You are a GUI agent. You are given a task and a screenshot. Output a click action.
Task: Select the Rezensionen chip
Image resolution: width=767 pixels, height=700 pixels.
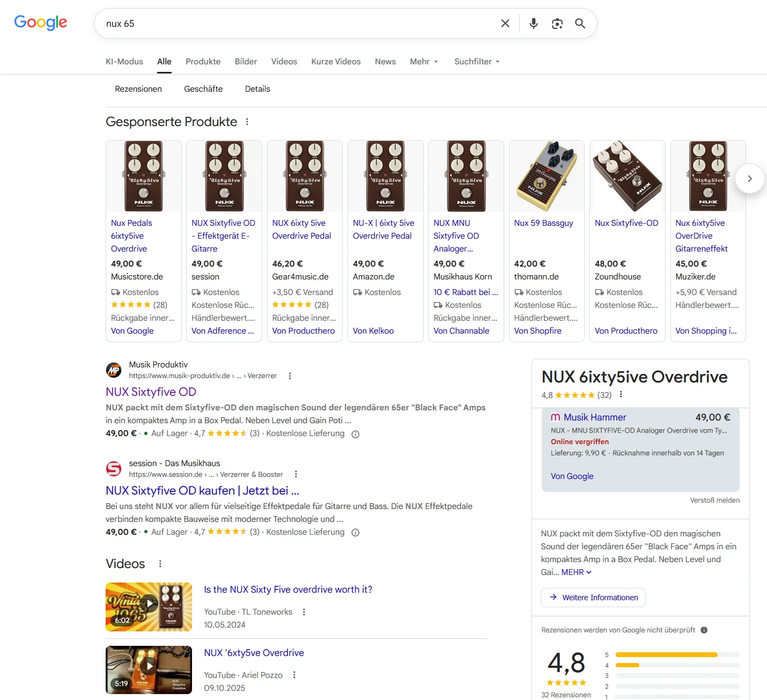pyautogui.click(x=138, y=89)
